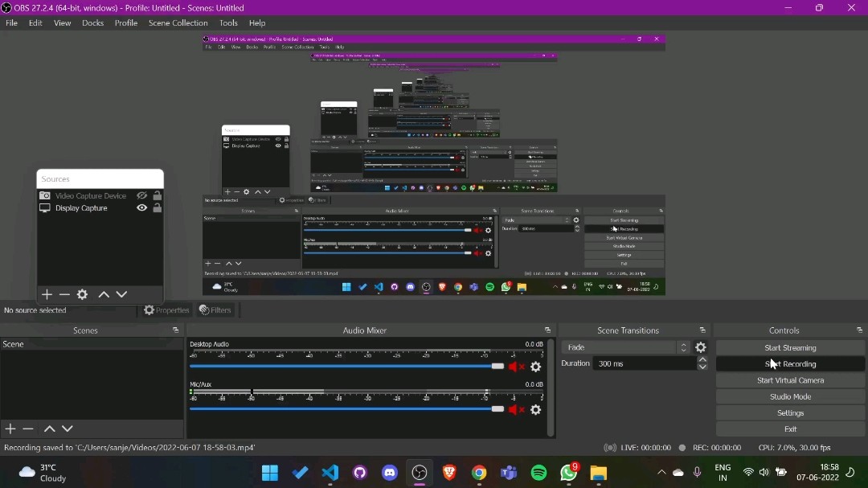Open source properties gear in Sources dock
Screen dimensions: 868x488
(x=82, y=294)
